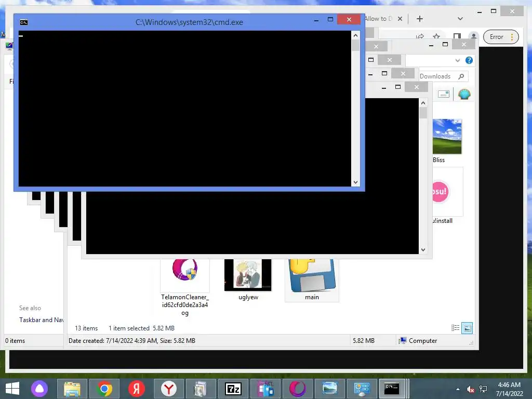Click the muted volume tray icon
532x399 pixels.
point(470,389)
